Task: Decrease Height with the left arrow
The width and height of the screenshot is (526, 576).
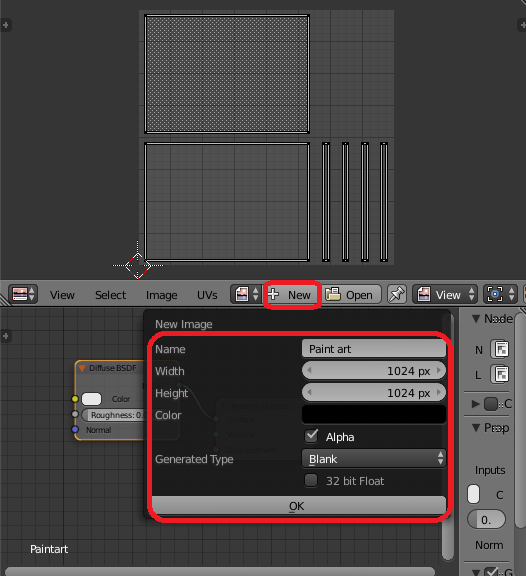Action: [309, 392]
